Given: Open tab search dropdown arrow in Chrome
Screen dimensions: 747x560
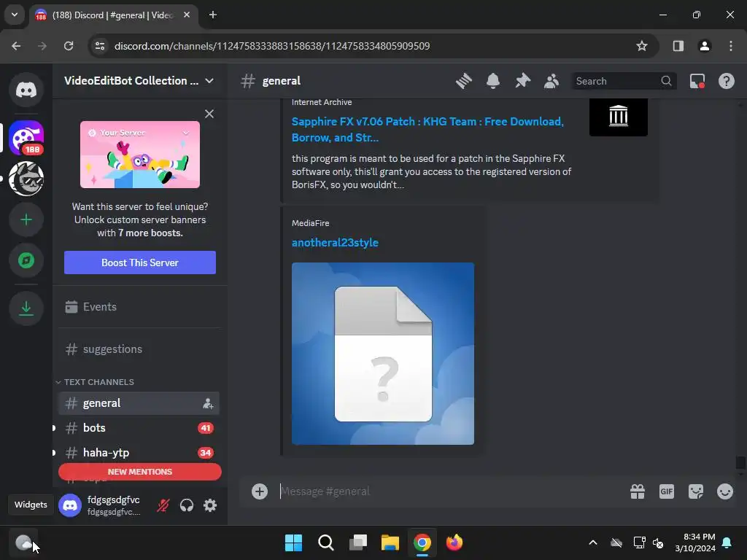Looking at the screenshot, I should pyautogui.click(x=15, y=15).
